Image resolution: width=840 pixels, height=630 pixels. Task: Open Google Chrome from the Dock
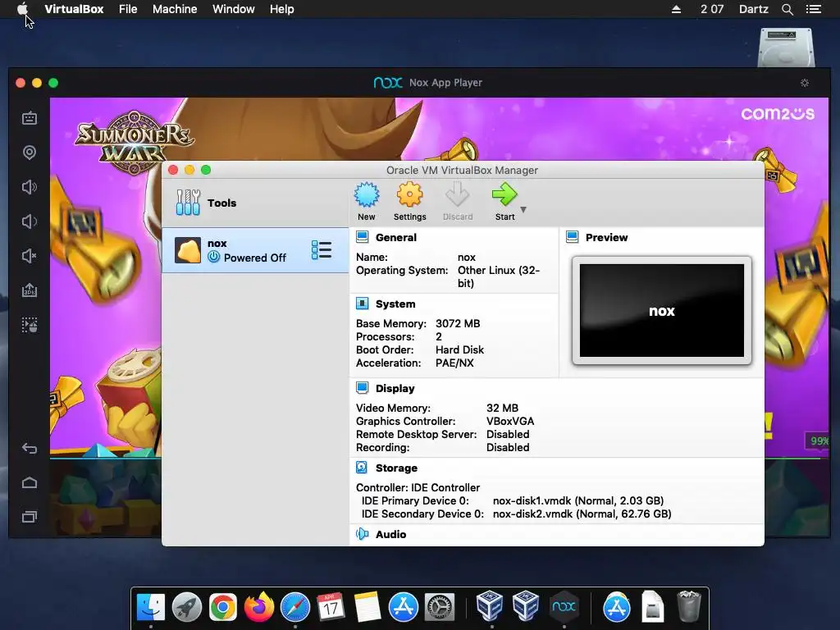click(x=223, y=607)
